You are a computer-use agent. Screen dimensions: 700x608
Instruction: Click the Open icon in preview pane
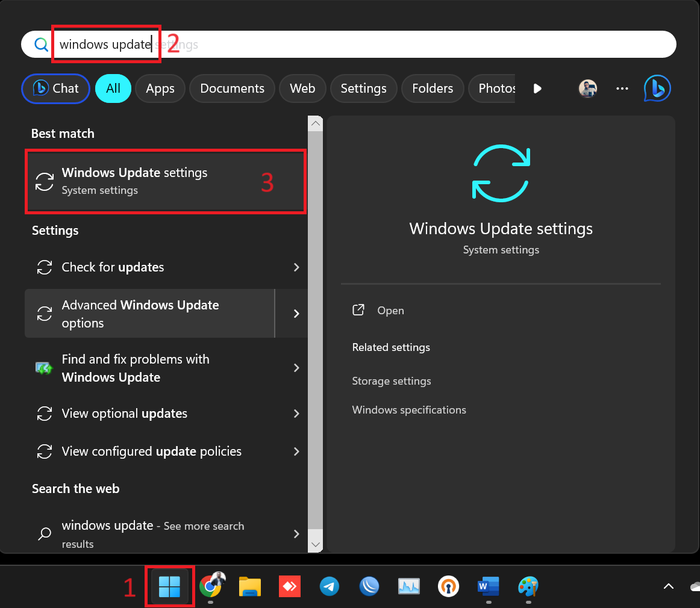tap(358, 310)
